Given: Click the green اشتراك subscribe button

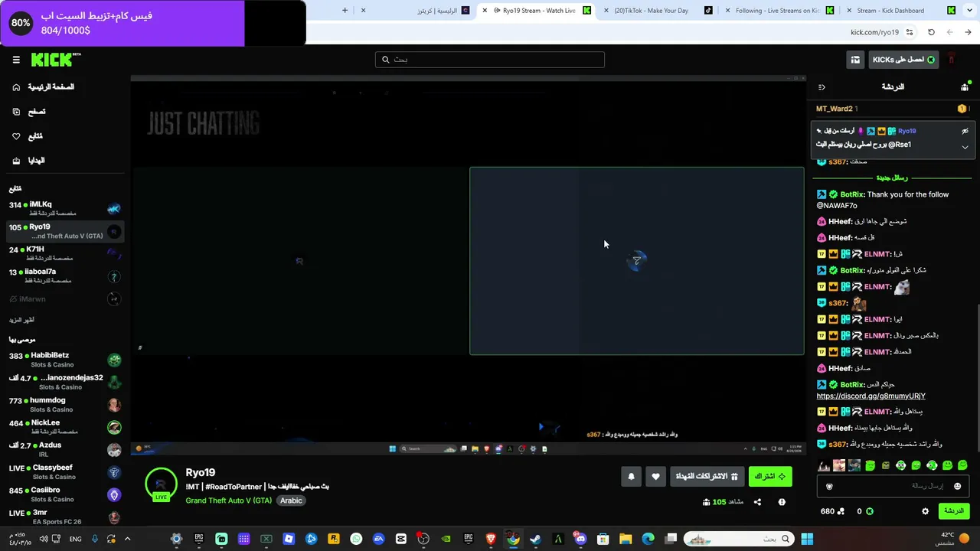Looking at the screenshot, I should pos(770,477).
